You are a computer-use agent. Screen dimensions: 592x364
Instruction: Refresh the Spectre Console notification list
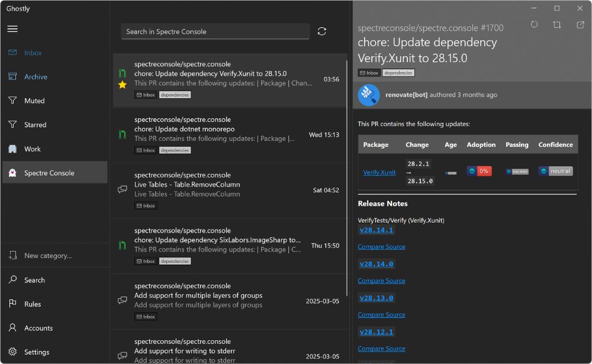[x=322, y=31]
